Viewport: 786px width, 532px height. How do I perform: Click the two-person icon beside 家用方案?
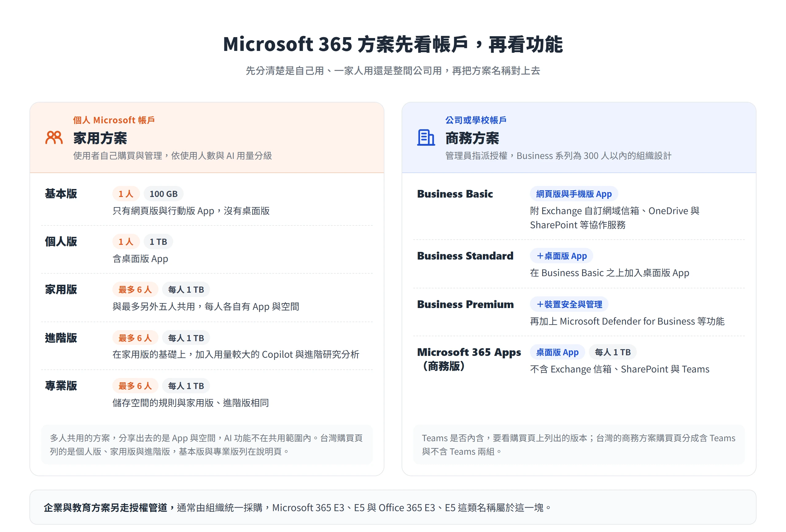(54, 137)
